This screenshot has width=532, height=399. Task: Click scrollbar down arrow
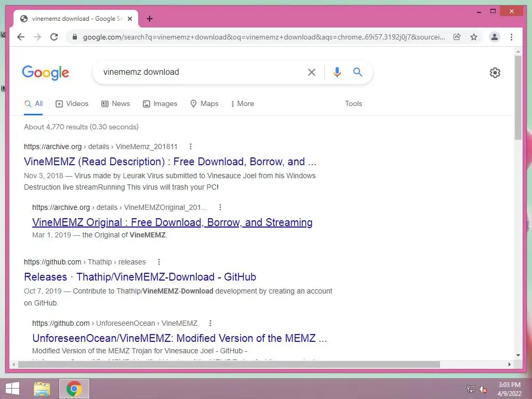point(518,355)
